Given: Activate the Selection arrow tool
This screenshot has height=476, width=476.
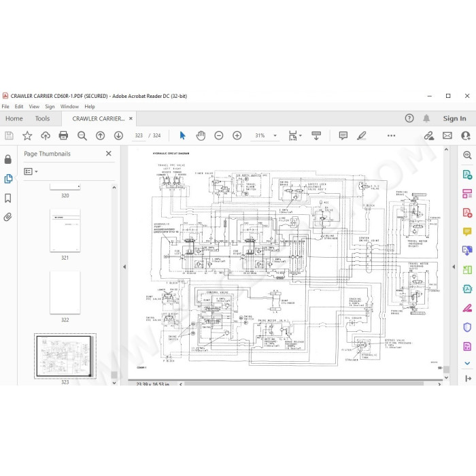Looking at the screenshot, I should [182, 135].
